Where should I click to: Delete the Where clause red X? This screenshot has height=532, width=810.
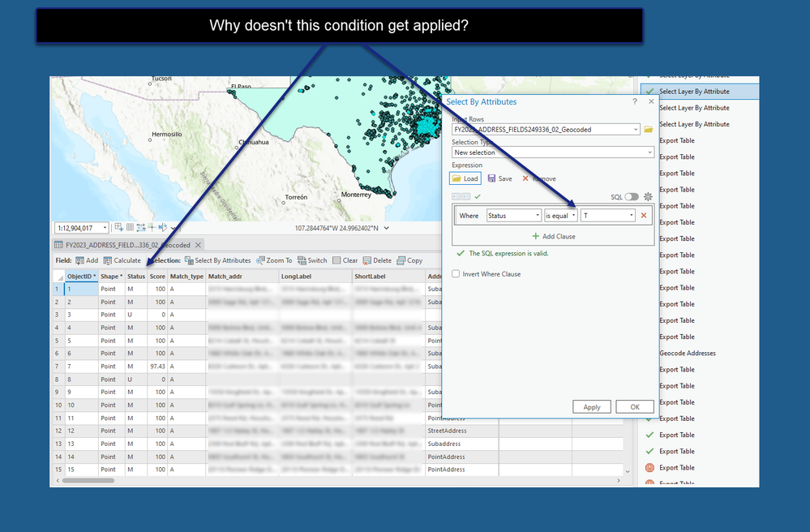pyautogui.click(x=644, y=216)
